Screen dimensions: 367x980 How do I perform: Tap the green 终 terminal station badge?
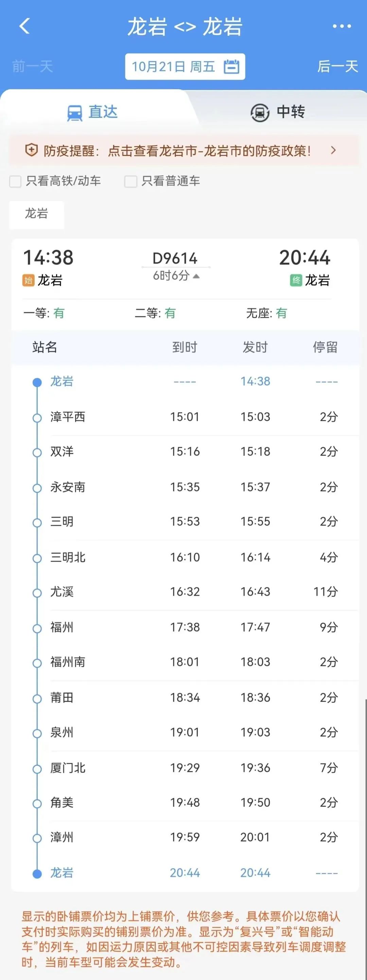(x=296, y=280)
